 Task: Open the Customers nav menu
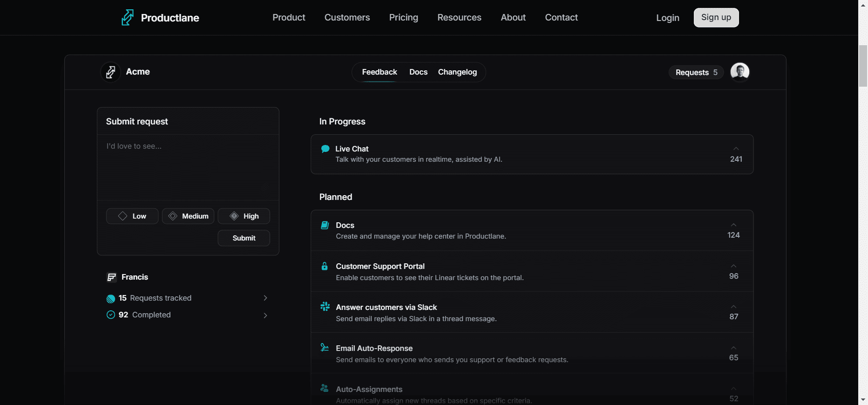(x=347, y=18)
